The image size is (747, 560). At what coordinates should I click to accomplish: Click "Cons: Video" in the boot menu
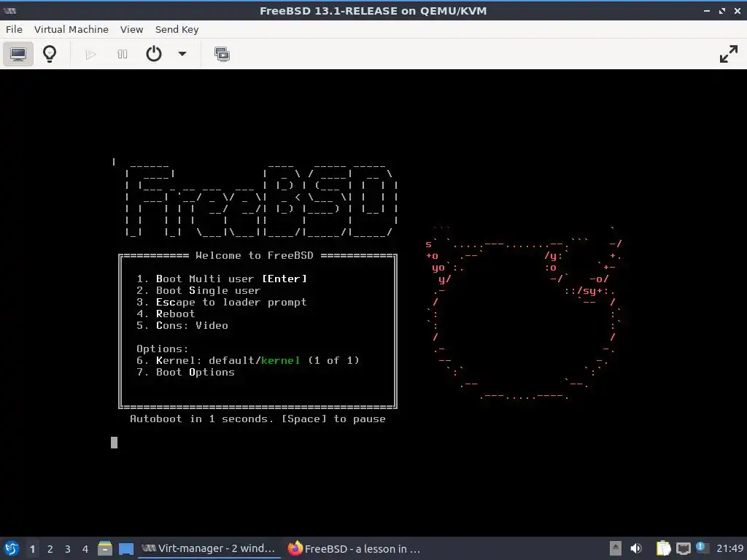coord(182,325)
